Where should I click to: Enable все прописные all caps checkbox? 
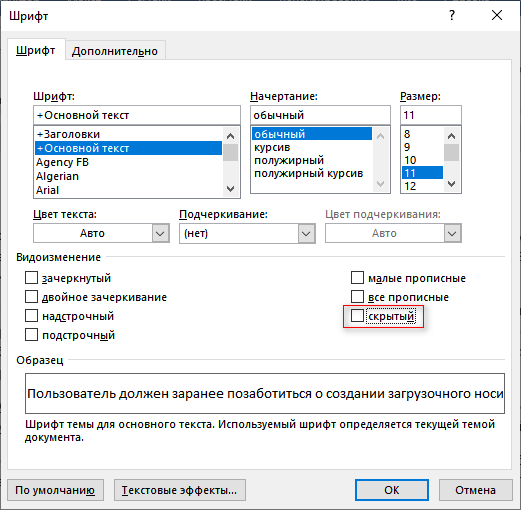click(x=357, y=296)
